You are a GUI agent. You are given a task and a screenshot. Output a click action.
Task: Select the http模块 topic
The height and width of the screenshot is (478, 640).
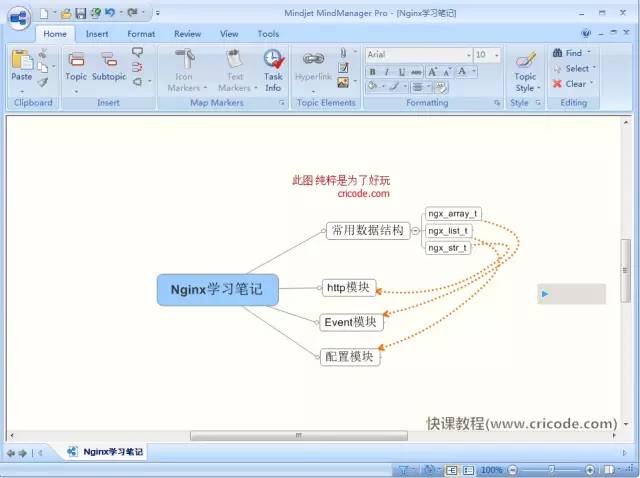click(349, 287)
